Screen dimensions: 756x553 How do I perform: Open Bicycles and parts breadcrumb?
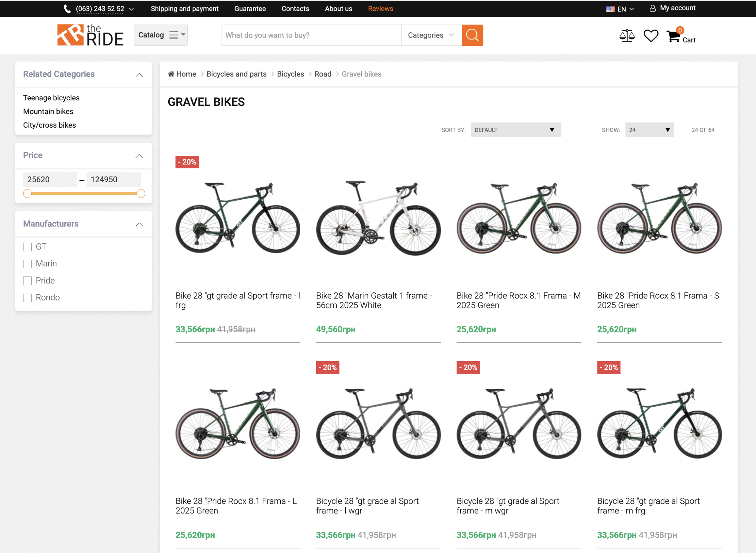(236, 74)
